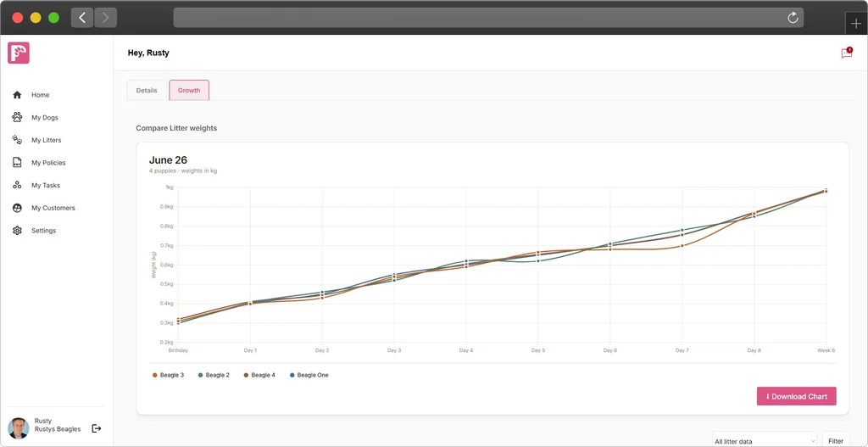868x447 pixels.
Task: Click the logout icon beside Rustys Beagles
Action: (x=97, y=428)
